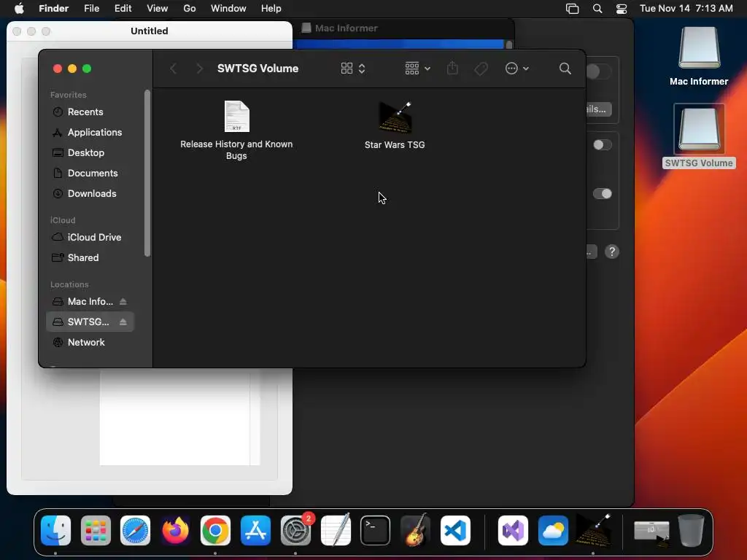The height and width of the screenshot is (560, 747).
Task: Click the partially hidden Details button
Action: coord(599,109)
